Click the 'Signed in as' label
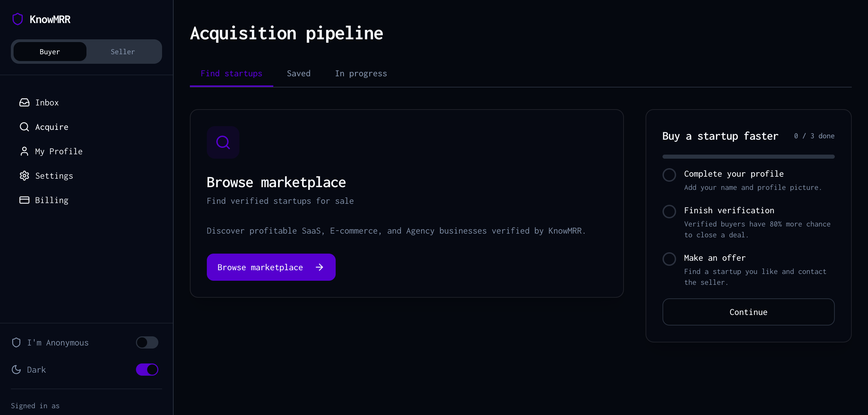868x415 pixels. point(35,406)
